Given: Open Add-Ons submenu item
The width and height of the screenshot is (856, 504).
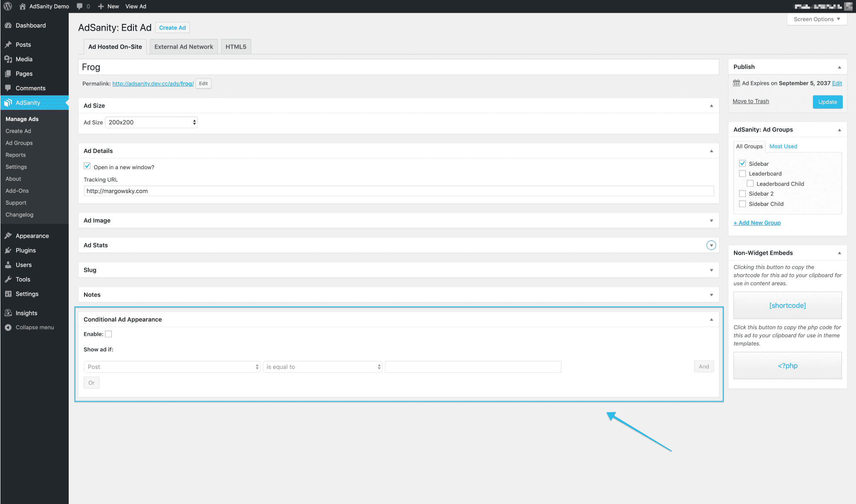Looking at the screenshot, I should click(x=17, y=191).
